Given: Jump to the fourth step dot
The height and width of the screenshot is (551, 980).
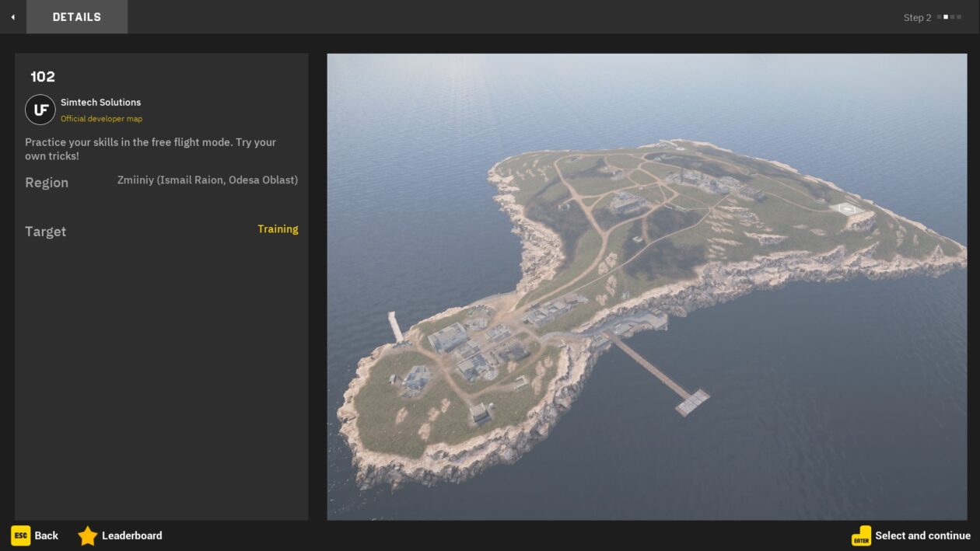Looking at the screenshot, I should point(959,17).
